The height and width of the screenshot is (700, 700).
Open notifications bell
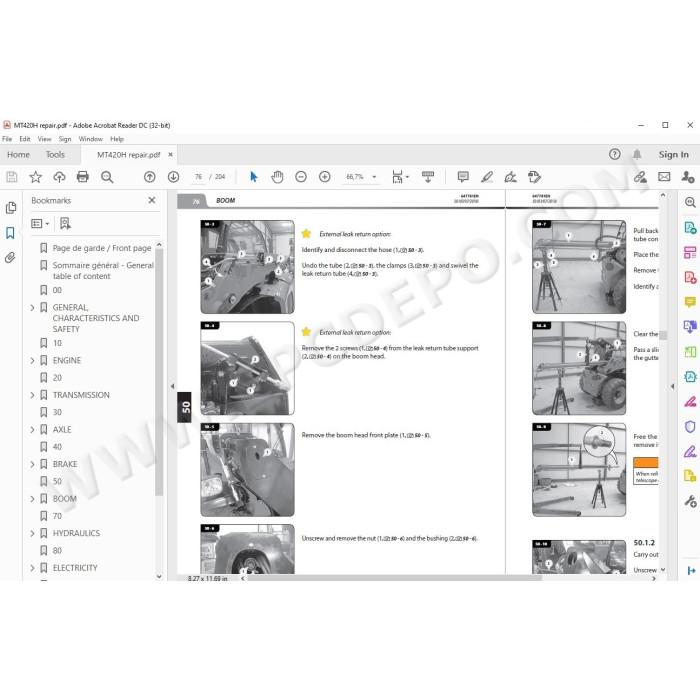(x=637, y=154)
